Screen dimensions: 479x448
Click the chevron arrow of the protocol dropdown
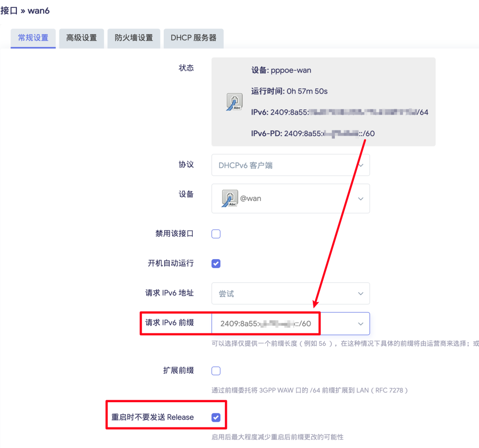pos(361,165)
